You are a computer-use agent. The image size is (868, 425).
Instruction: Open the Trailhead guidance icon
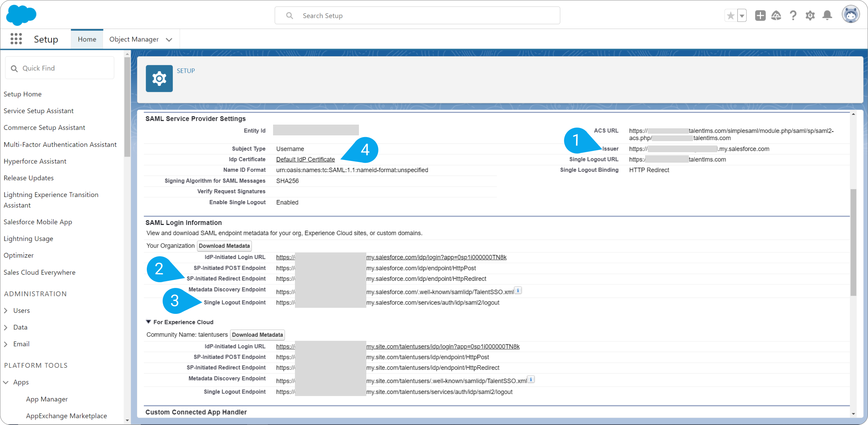[776, 15]
